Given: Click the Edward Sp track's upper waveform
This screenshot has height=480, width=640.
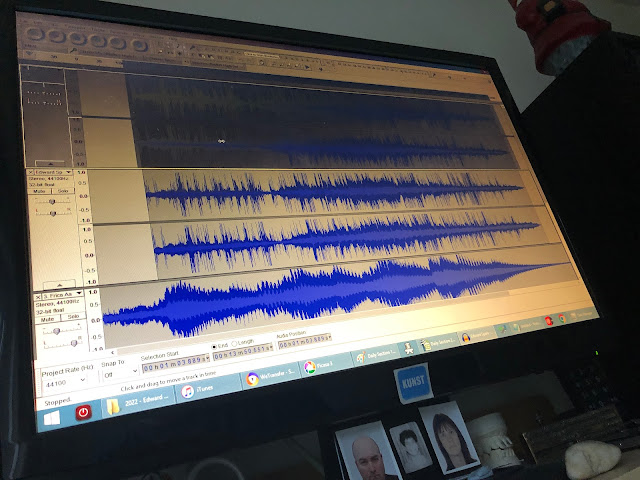Looking at the screenshot, I should point(335,191).
